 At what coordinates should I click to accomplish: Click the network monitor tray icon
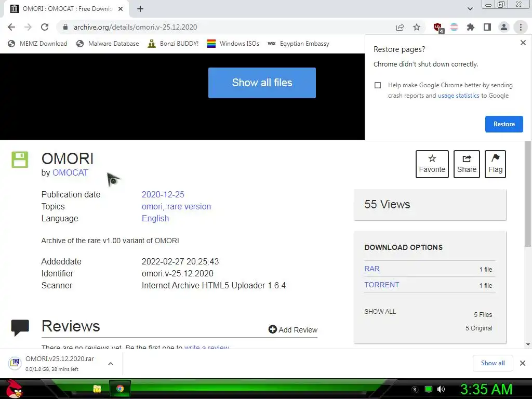point(429,389)
